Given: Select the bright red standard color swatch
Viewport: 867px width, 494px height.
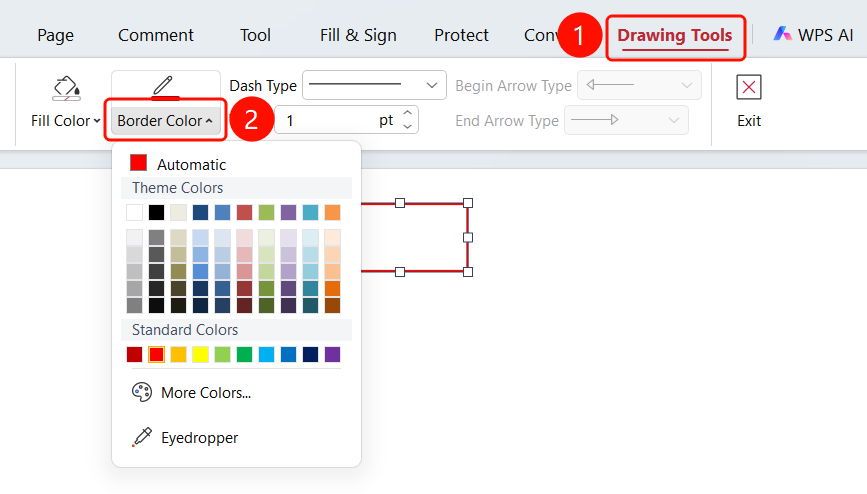Looking at the screenshot, I should [156, 354].
